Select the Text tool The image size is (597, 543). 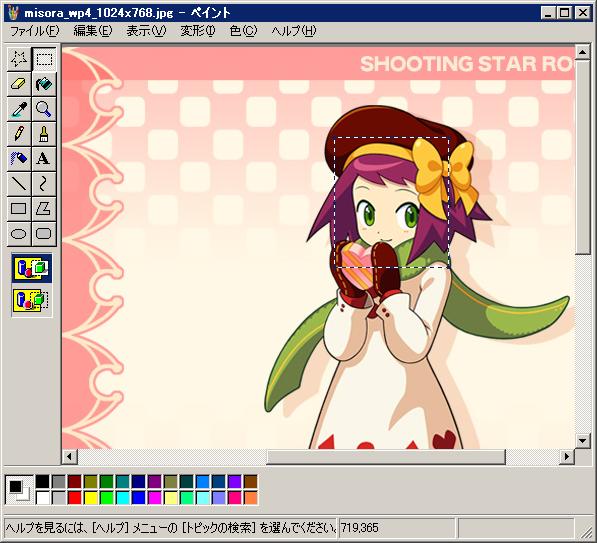click(44, 159)
